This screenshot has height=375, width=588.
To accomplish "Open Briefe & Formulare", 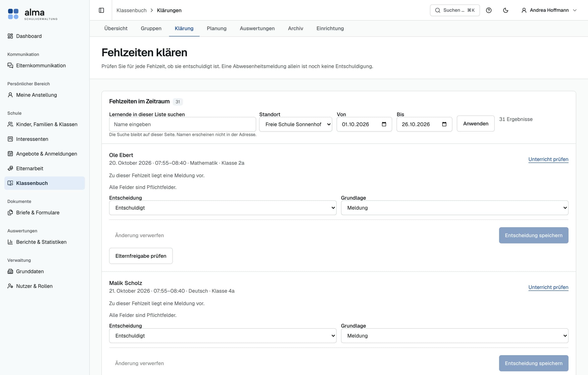I will 45,212.
